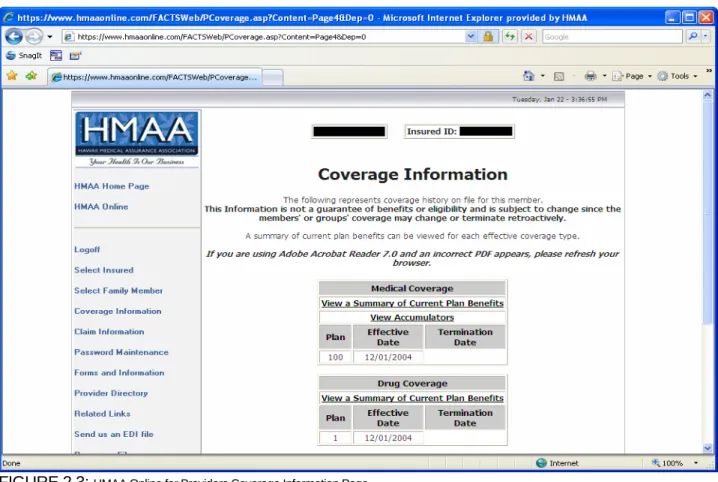Click the Internet Explorer title bar icon

click(8, 18)
